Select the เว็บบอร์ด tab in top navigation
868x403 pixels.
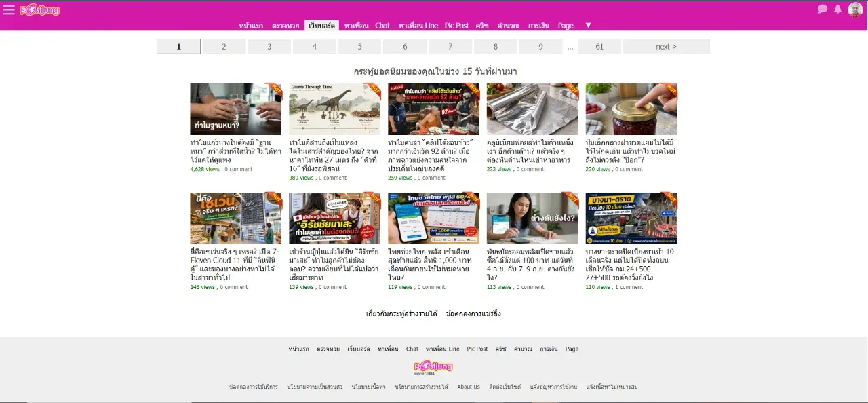322,26
